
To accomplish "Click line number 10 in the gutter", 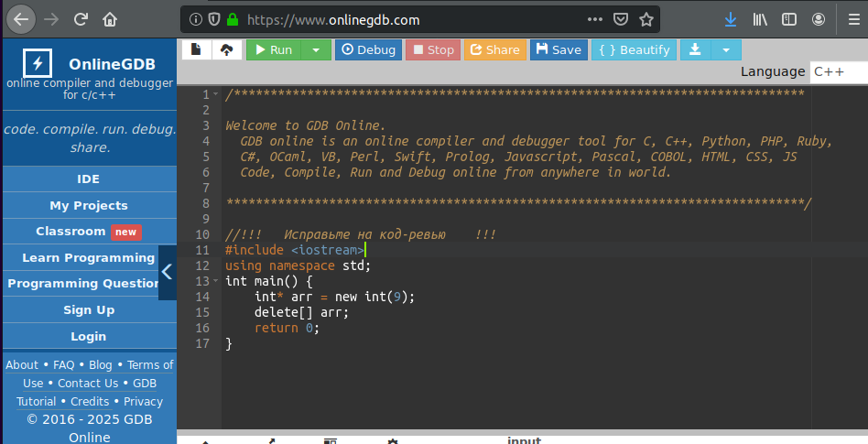I will 202,234.
